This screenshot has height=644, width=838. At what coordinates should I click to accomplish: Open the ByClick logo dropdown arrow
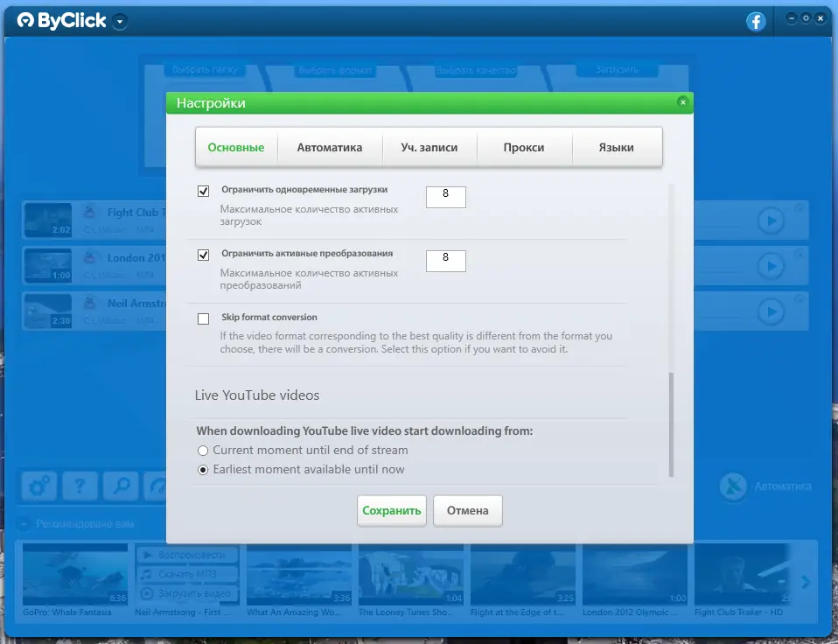point(120,22)
